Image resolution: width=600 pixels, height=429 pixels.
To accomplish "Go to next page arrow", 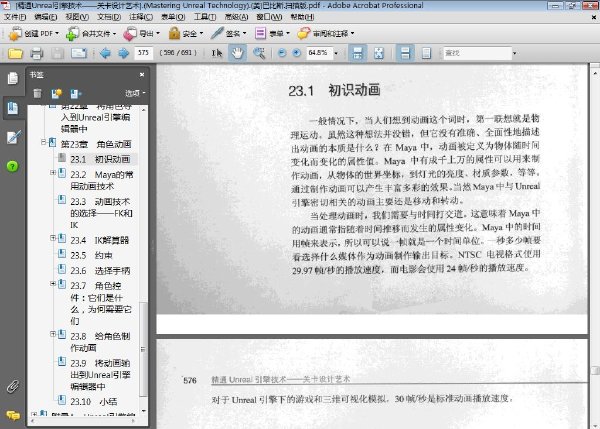I will pos(123,53).
